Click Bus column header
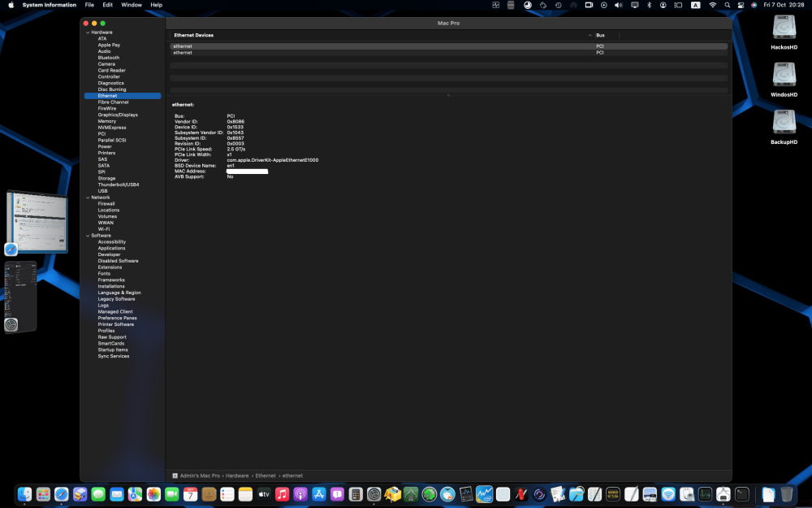Image resolution: width=812 pixels, height=508 pixels. (x=600, y=35)
